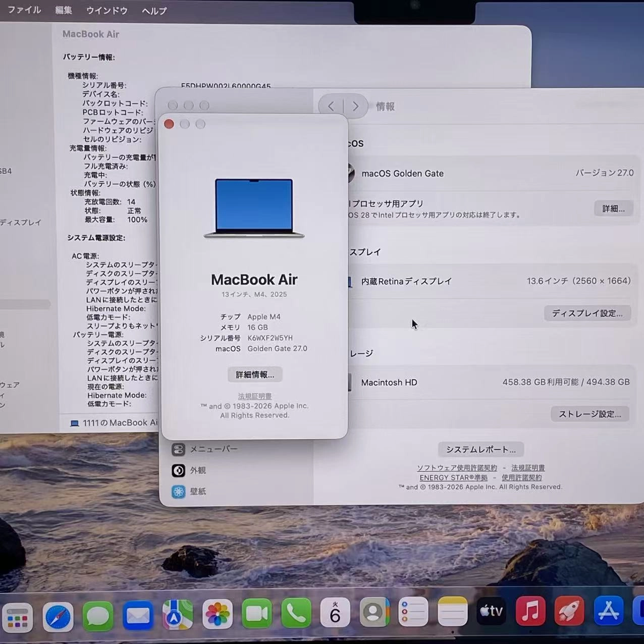Open ディスプレイ設定... button
This screenshot has width=644, height=644.
click(x=587, y=313)
